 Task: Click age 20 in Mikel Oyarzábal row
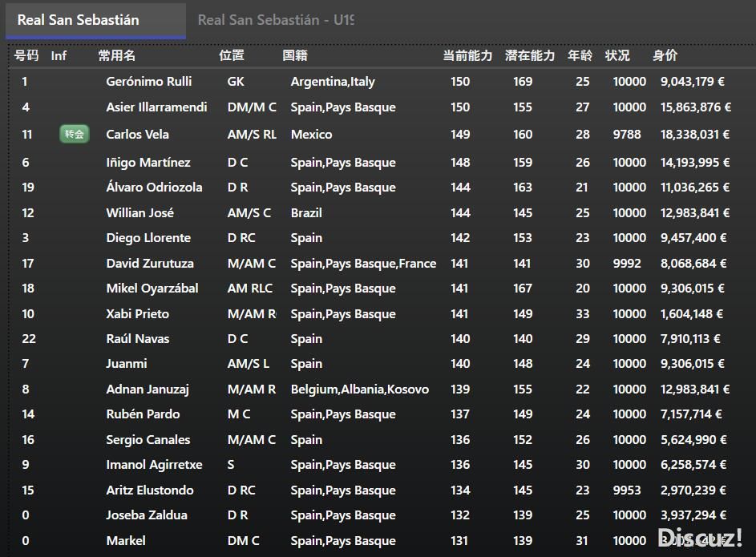[582, 289]
